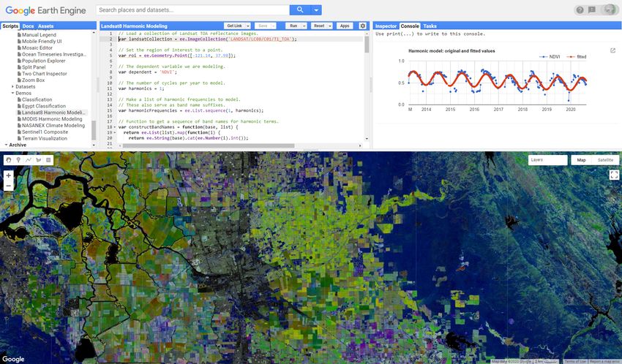Open the MODIS Harmonic Modeling script
This screenshot has height=364, width=622.
pyautogui.click(x=52, y=119)
